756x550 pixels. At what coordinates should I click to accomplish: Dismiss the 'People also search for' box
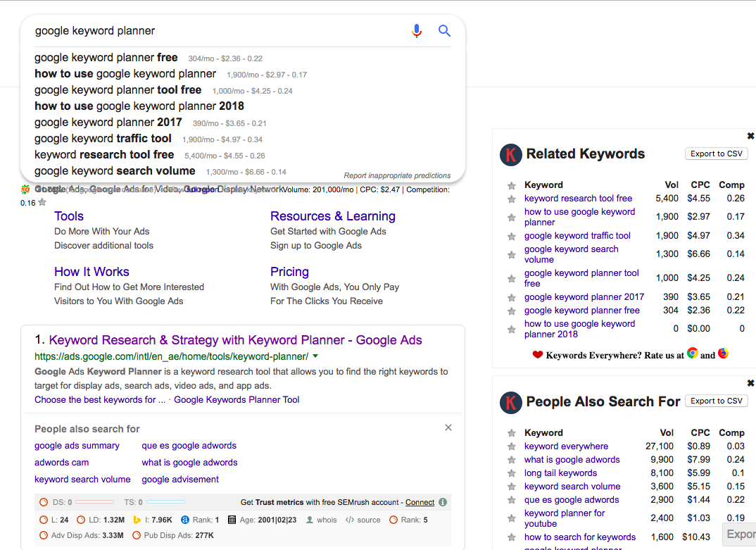coord(448,427)
